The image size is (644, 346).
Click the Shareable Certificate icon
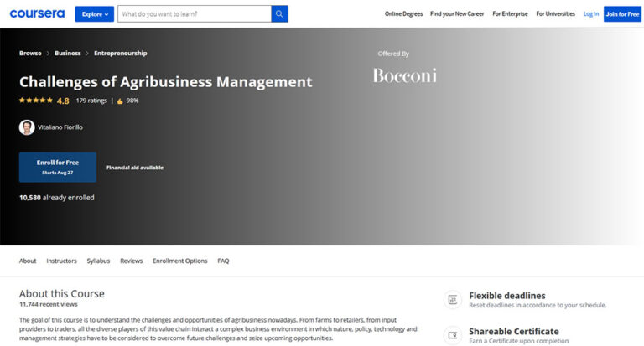coord(453,335)
